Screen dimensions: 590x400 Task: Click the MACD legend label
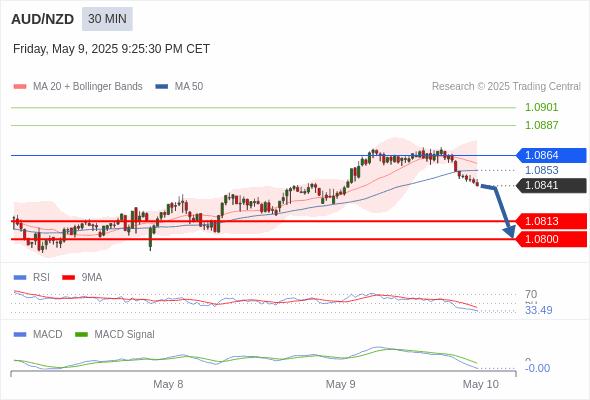pos(48,335)
